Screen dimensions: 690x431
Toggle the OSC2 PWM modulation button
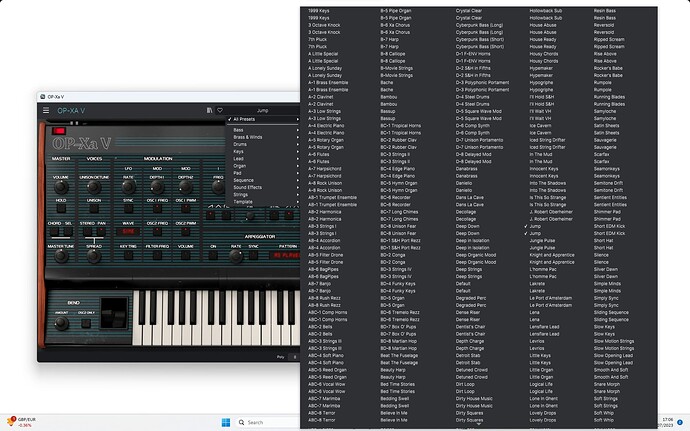186,232
